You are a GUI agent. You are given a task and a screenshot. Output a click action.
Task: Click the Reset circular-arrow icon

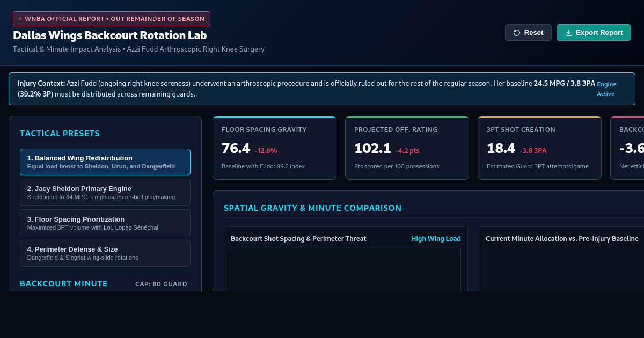pyautogui.click(x=517, y=33)
